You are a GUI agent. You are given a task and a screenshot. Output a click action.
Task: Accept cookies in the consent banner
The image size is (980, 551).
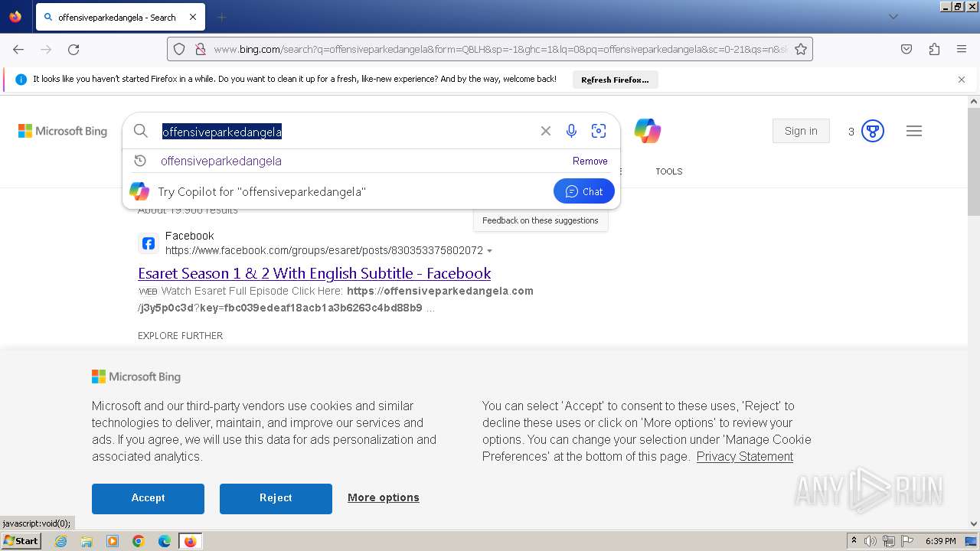pos(148,498)
